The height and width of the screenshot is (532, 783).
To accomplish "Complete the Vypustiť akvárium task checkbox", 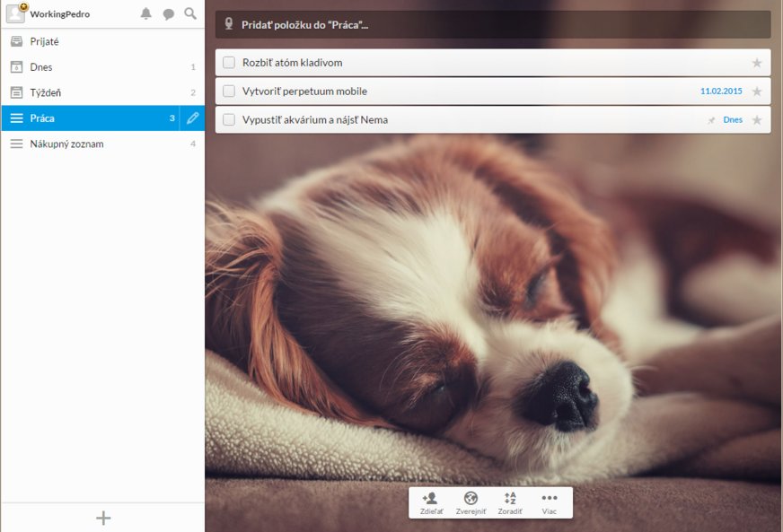I will [229, 120].
